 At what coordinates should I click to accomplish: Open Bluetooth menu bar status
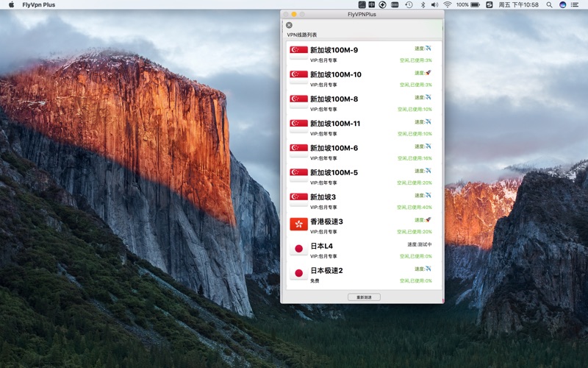click(423, 5)
